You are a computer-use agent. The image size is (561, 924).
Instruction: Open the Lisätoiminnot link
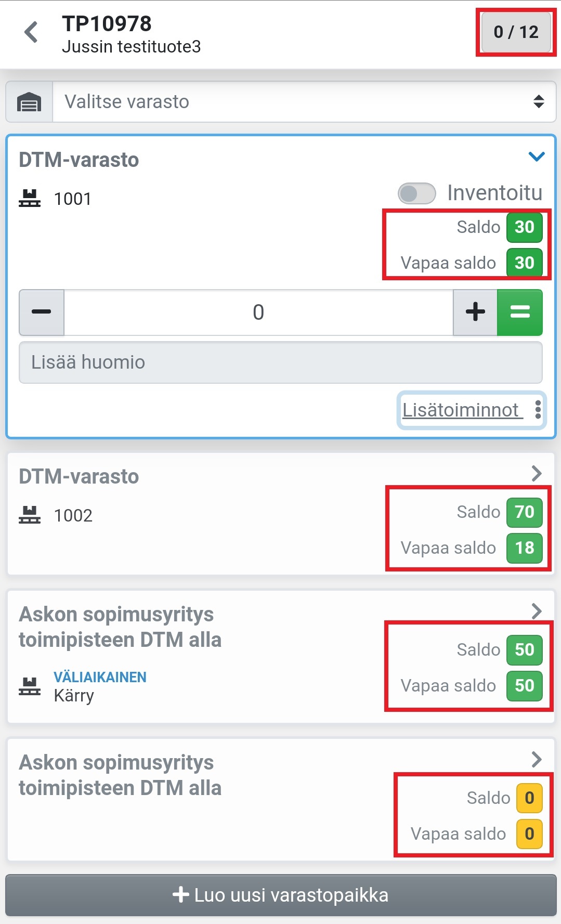click(461, 410)
